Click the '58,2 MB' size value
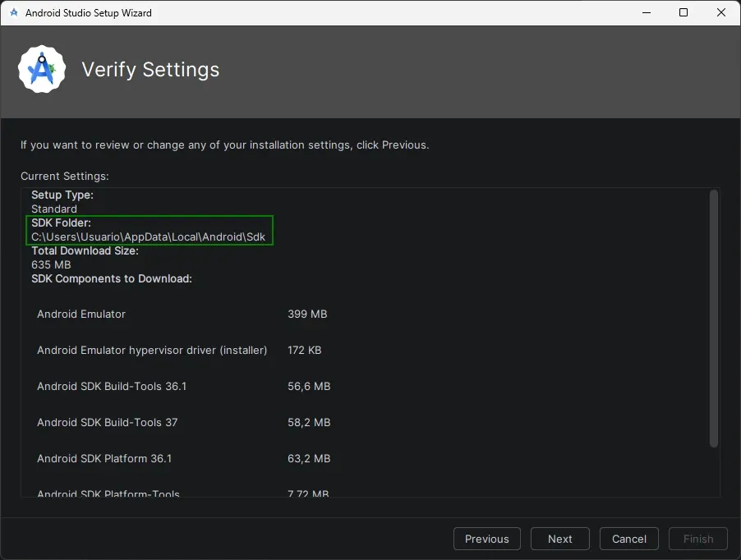The image size is (741, 560). coord(309,423)
